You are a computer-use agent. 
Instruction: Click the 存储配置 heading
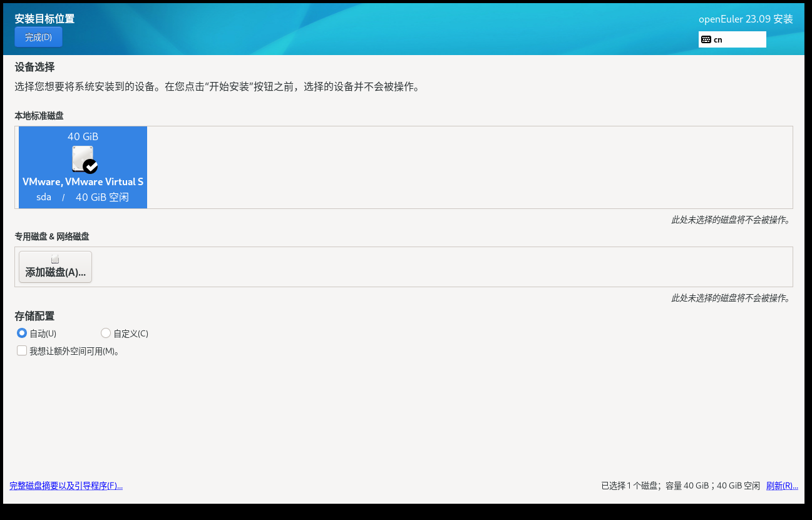point(34,316)
